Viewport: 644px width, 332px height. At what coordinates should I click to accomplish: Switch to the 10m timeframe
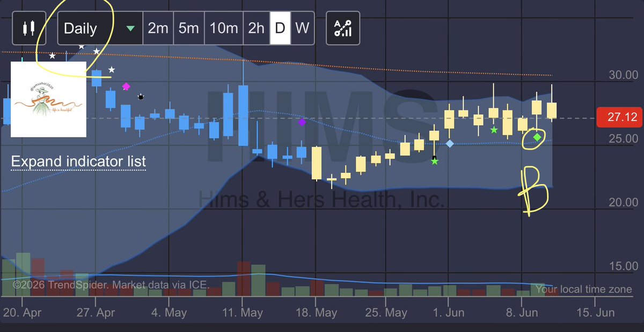tap(224, 28)
